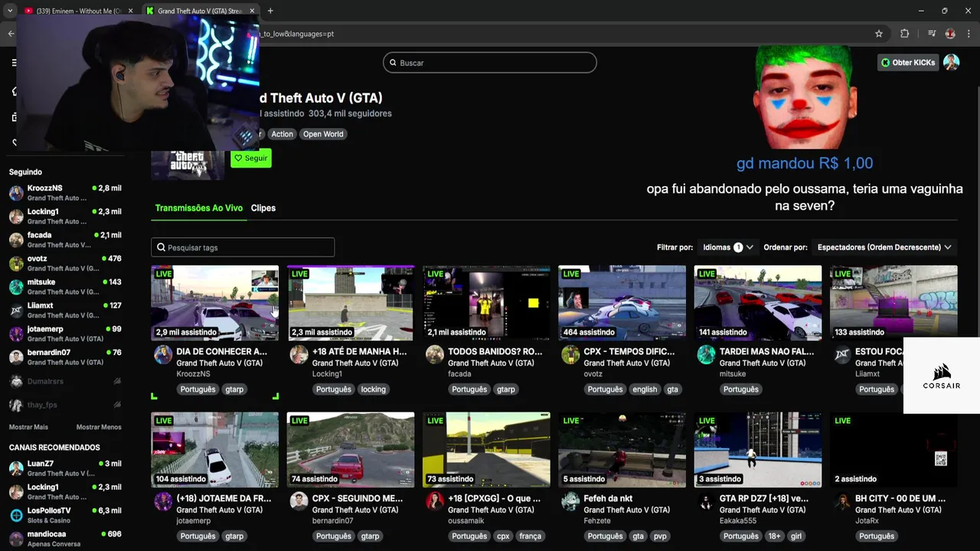Open a new browser tab with plus
The height and width of the screenshot is (551, 980).
pyautogui.click(x=270, y=11)
